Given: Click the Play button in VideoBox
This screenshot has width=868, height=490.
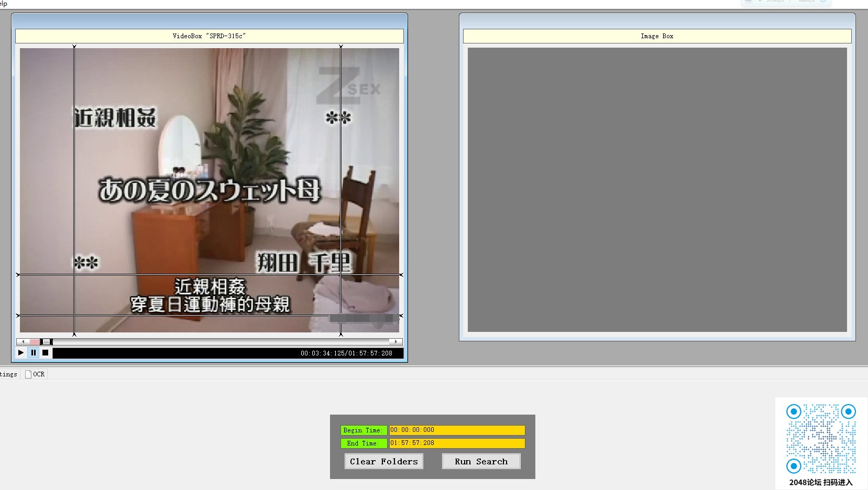Looking at the screenshot, I should (21, 353).
